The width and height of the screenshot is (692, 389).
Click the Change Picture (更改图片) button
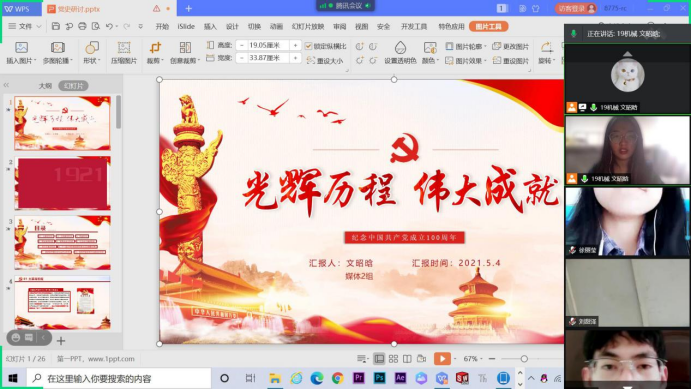511,46
